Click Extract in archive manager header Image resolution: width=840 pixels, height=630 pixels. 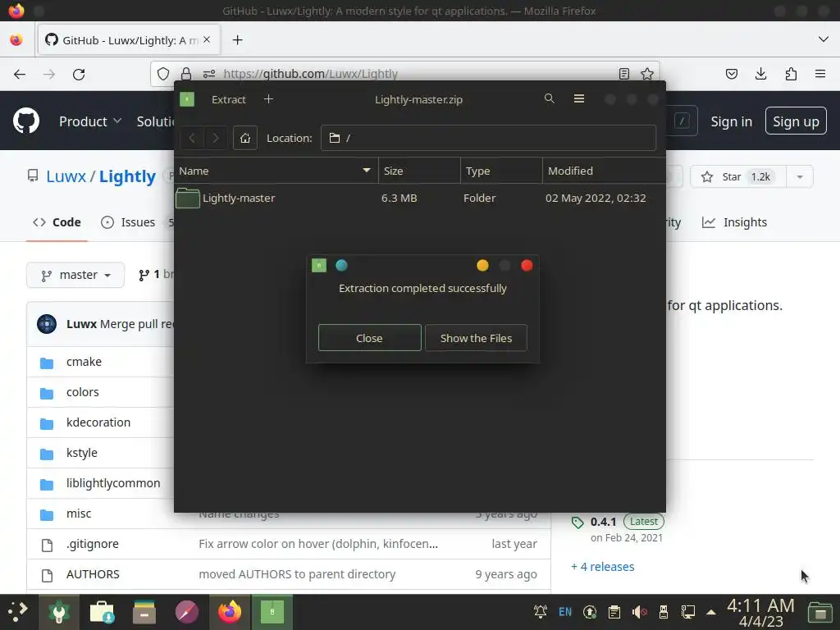(228, 99)
